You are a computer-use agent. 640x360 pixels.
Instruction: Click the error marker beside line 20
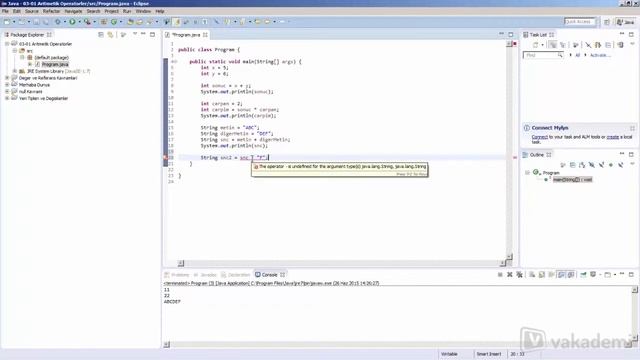pos(166,158)
